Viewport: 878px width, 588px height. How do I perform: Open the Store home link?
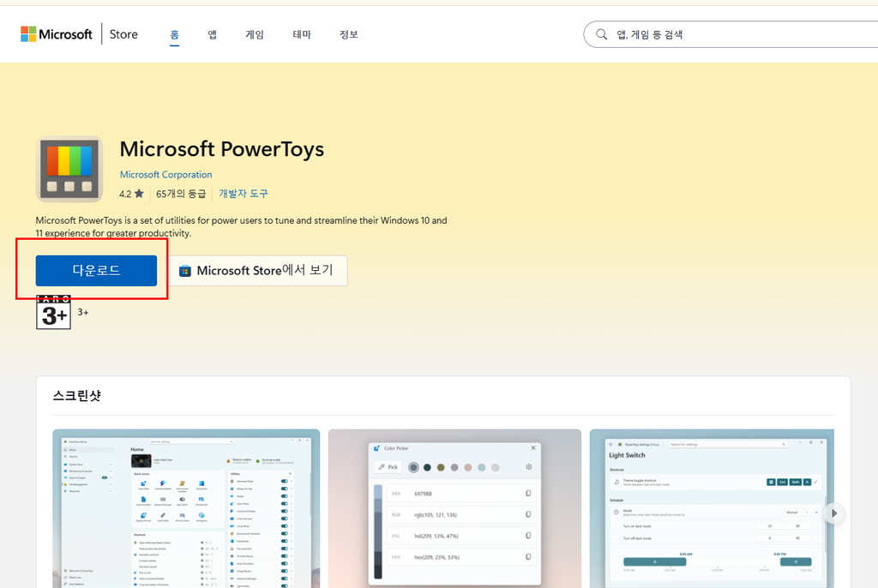pos(123,34)
